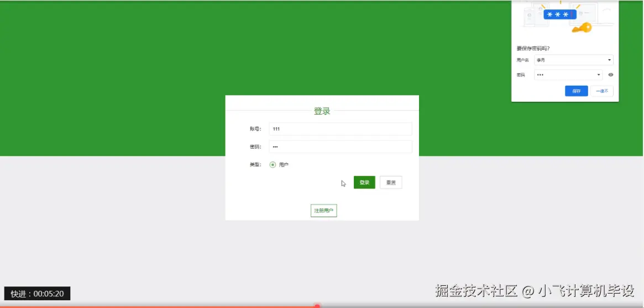The height and width of the screenshot is (308, 644).
Task: Show the password using the eye icon
Action: (611, 75)
